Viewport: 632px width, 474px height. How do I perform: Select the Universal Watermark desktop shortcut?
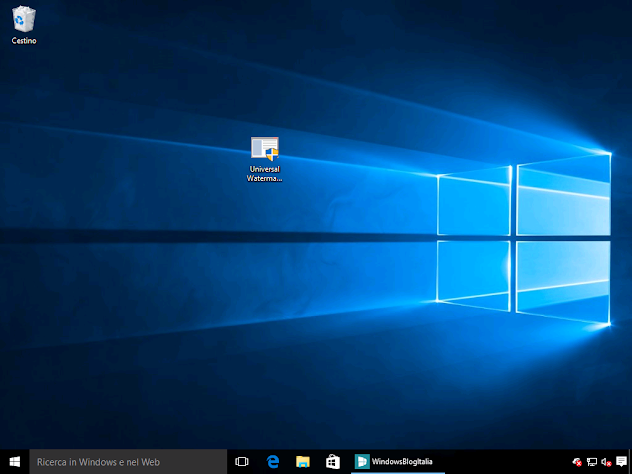coord(264,160)
